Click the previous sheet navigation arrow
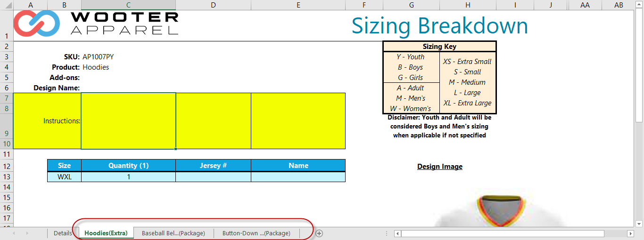Image resolution: width=644 pixels, height=240 pixels. click(14, 233)
